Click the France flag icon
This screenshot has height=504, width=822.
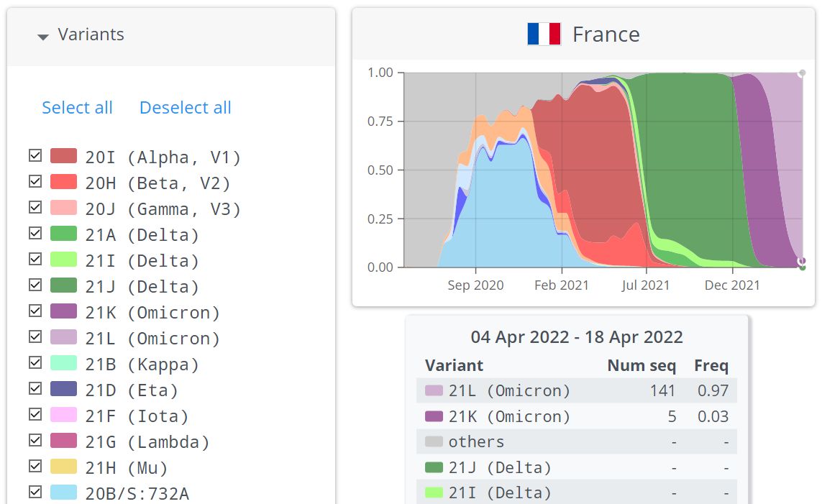click(544, 35)
